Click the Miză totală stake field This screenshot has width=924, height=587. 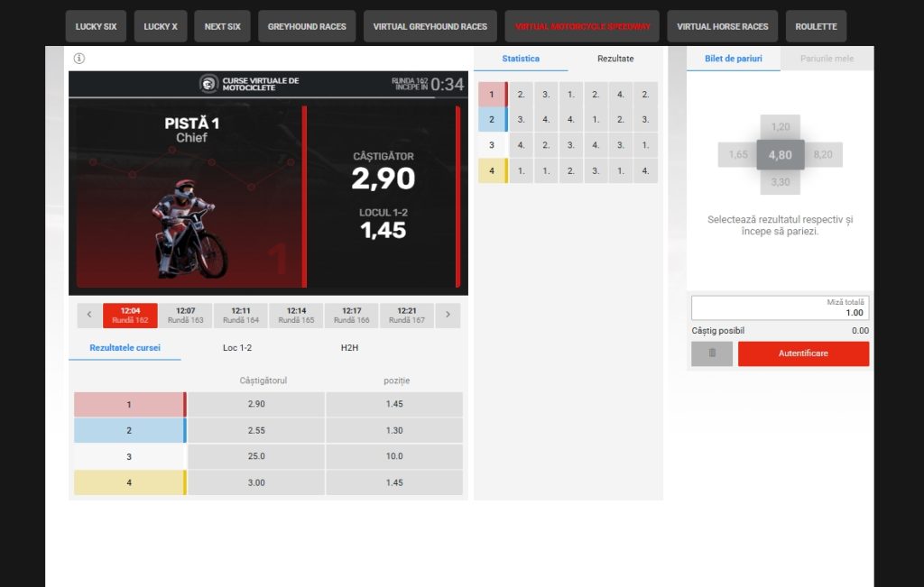click(x=781, y=307)
